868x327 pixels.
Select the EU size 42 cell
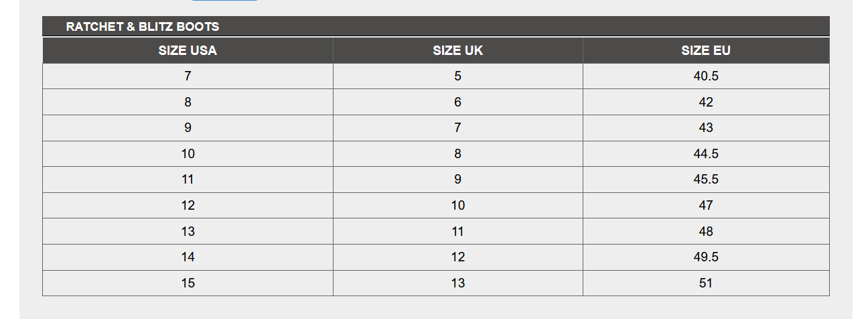tap(706, 102)
